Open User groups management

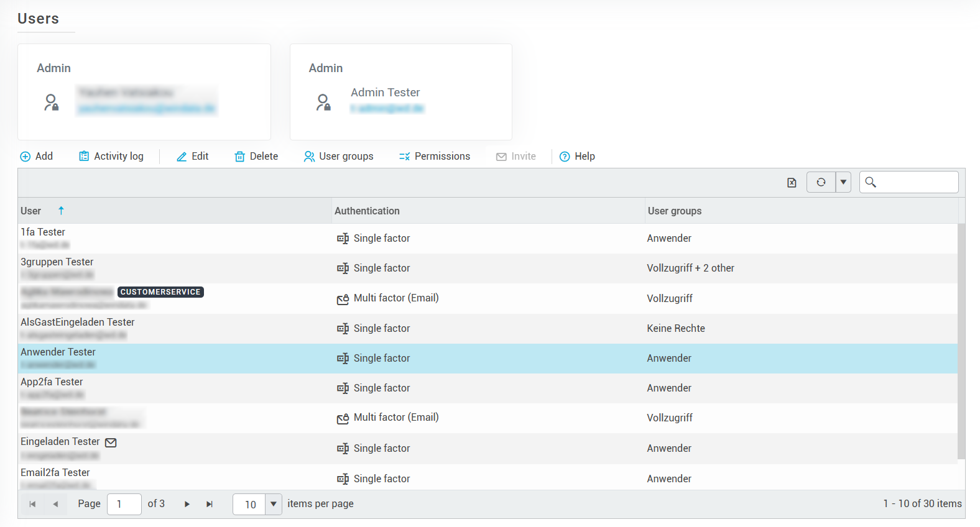[x=338, y=157]
